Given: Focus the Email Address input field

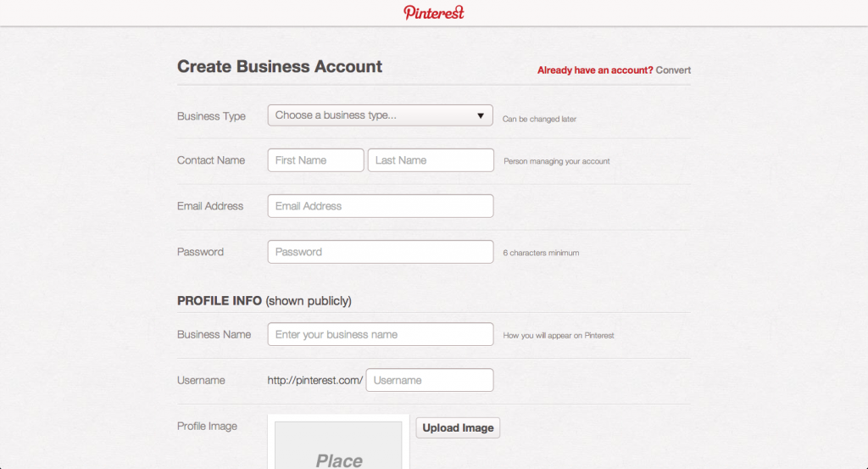Looking at the screenshot, I should 381,206.
